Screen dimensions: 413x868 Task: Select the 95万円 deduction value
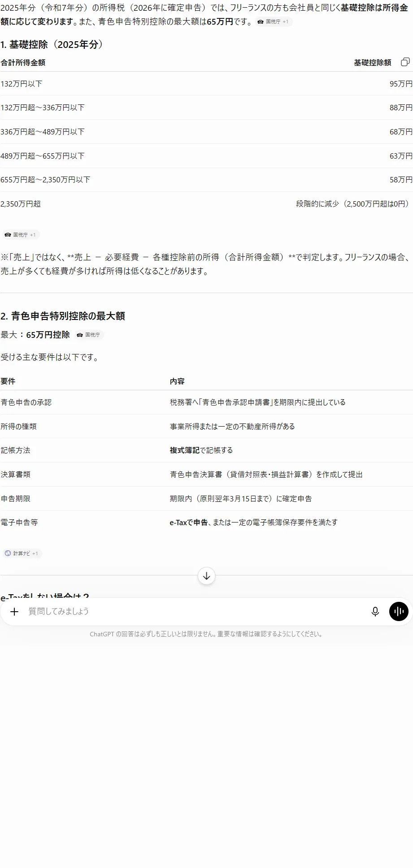click(401, 84)
